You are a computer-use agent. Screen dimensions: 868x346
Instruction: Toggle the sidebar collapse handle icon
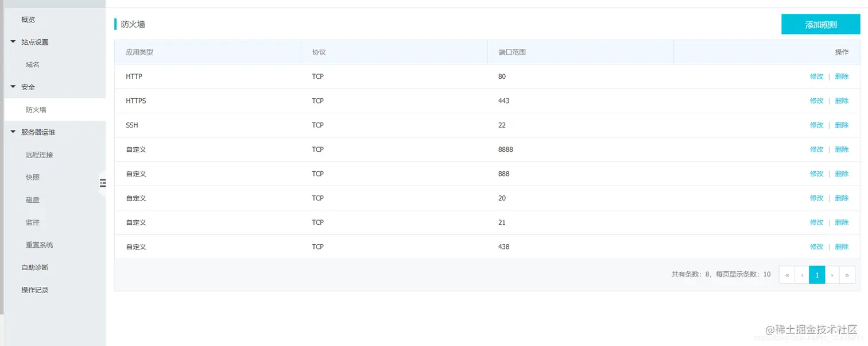103,183
